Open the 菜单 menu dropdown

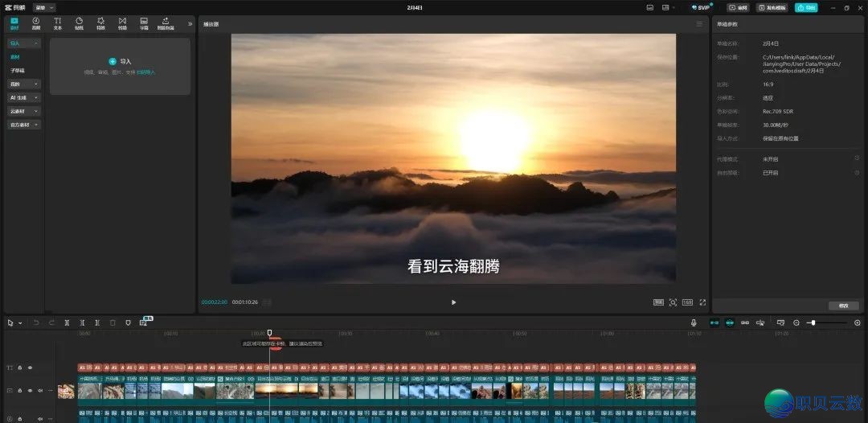[44, 8]
